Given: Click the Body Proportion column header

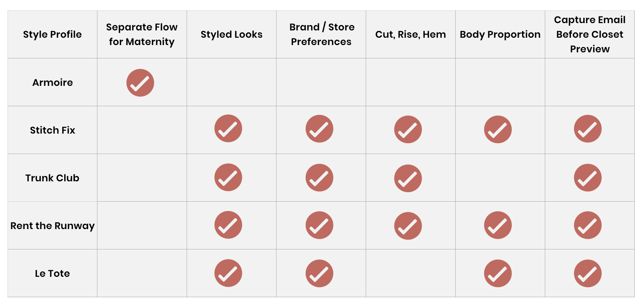Looking at the screenshot, I should [500, 35].
